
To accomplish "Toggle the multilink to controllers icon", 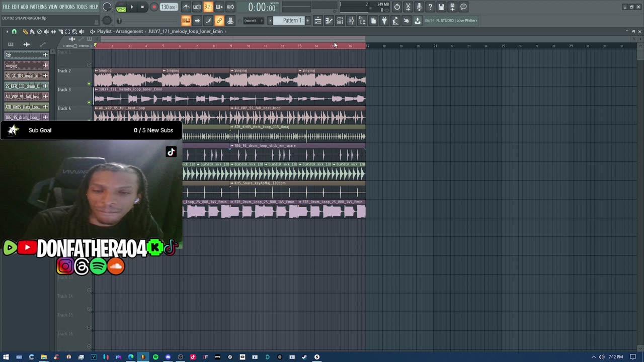I will click(219, 21).
